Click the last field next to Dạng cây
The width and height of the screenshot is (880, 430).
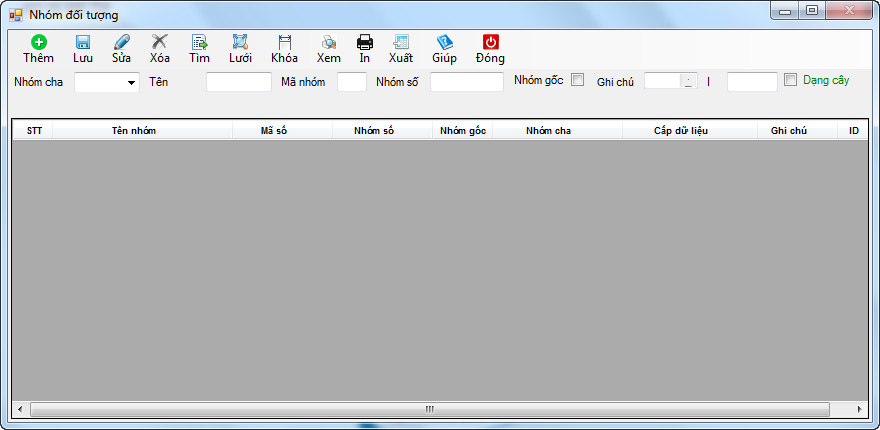point(753,82)
